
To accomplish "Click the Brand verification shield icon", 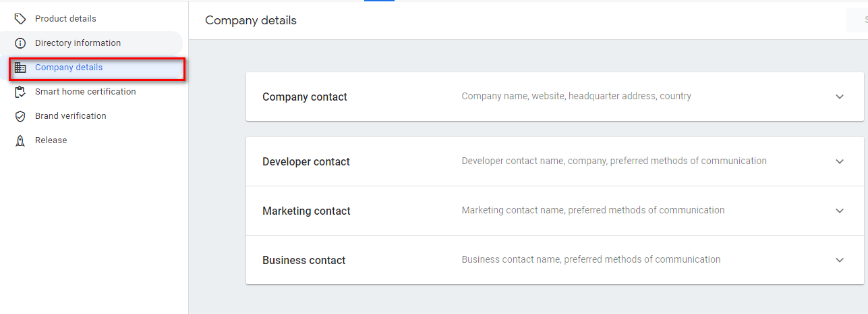I will [x=20, y=116].
